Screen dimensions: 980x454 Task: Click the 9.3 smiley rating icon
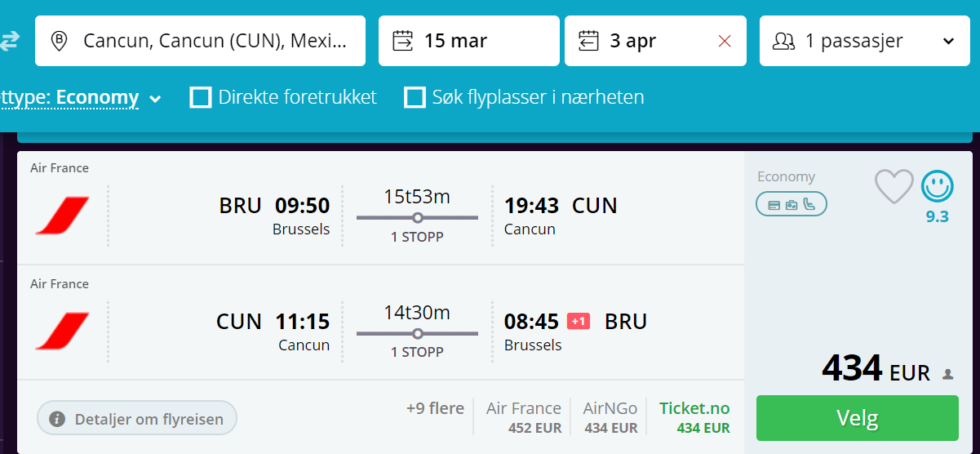(938, 186)
